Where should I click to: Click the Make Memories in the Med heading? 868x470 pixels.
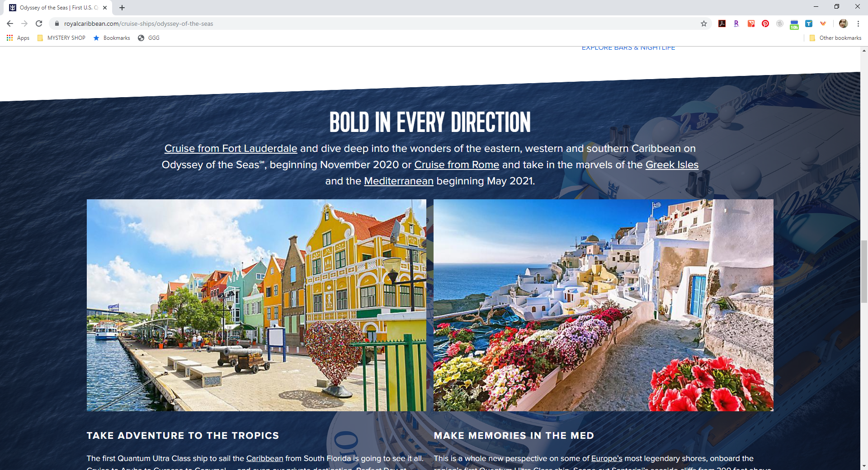(514, 436)
